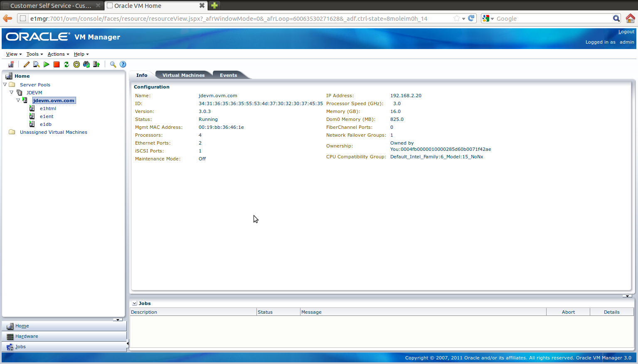
Task: Click the Edit pencil toolbar icon
Action: (x=27, y=64)
